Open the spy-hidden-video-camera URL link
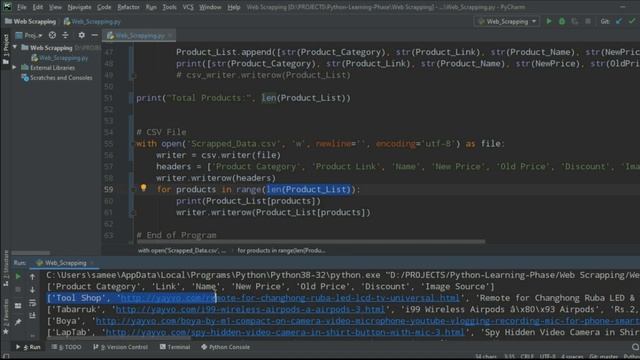640x360 pixels. click(x=285, y=332)
